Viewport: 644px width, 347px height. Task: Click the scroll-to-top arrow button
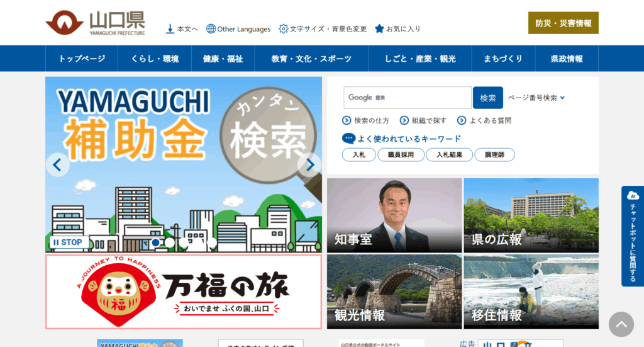[621, 324]
